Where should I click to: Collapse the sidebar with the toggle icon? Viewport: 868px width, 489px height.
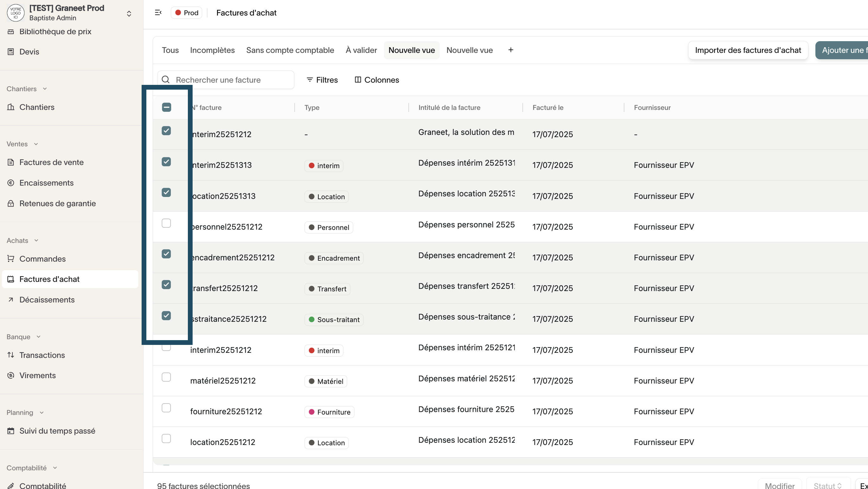pos(158,13)
